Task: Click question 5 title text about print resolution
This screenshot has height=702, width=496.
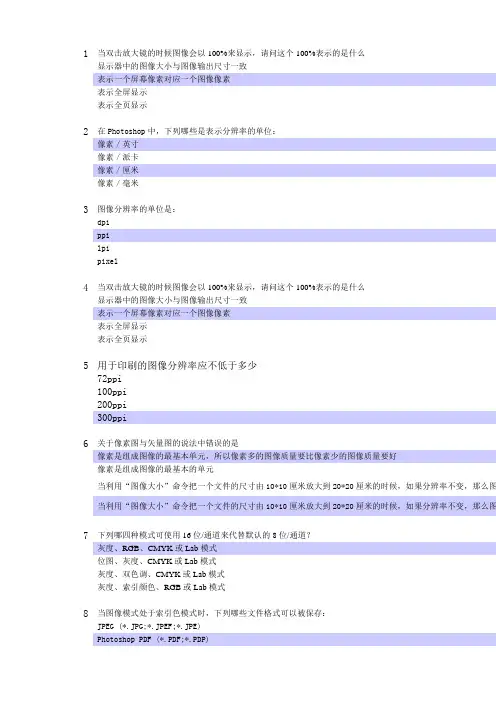Action: tap(177, 365)
